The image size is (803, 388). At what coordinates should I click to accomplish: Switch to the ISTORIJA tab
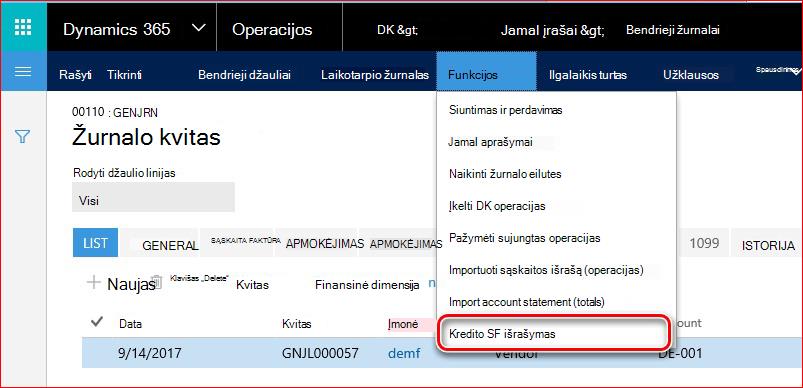[768, 245]
